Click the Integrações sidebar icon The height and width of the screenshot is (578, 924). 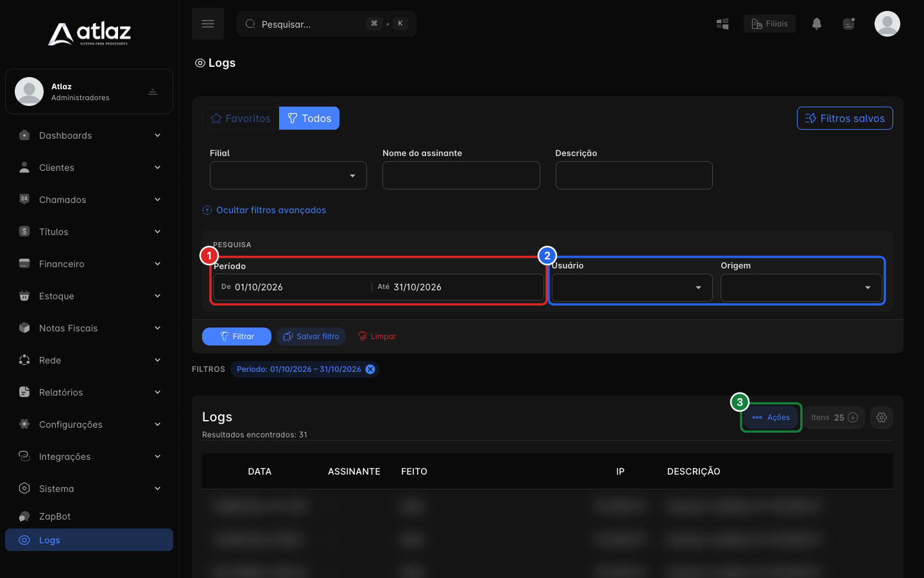point(24,457)
